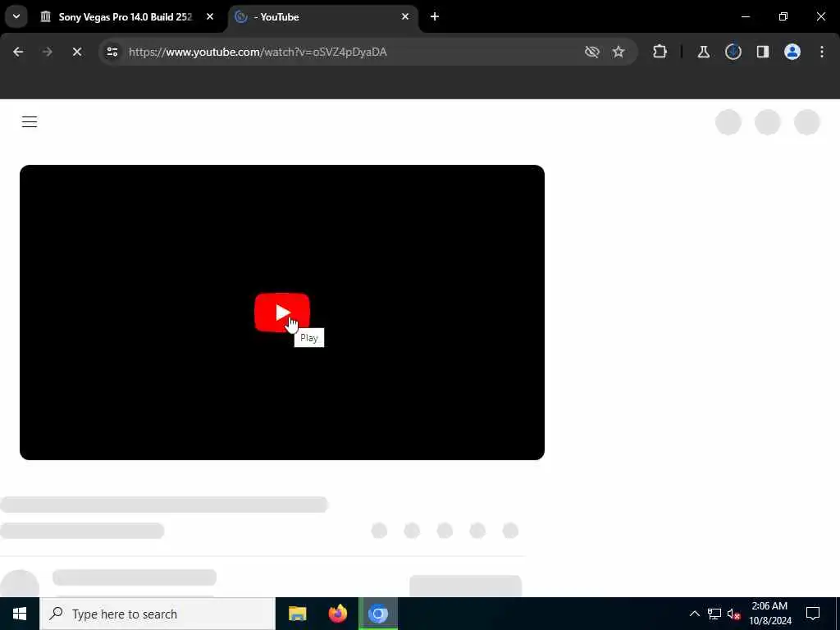Open the crossed-eye tracking protection icon
The height and width of the screenshot is (630, 840).
pos(592,52)
